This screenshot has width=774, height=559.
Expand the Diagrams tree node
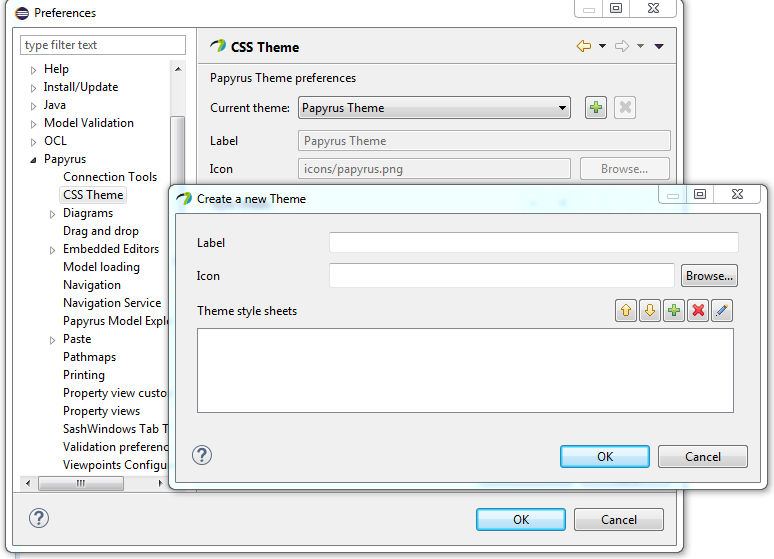[52, 214]
